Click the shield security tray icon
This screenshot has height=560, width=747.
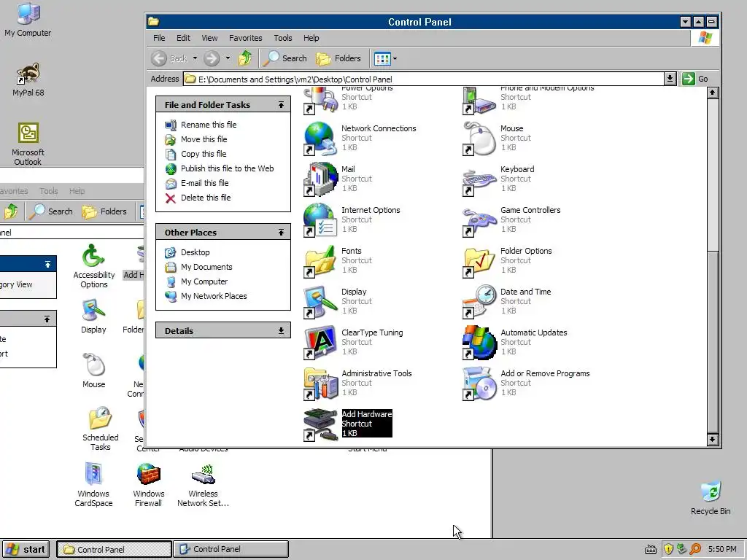click(x=668, y=549)
